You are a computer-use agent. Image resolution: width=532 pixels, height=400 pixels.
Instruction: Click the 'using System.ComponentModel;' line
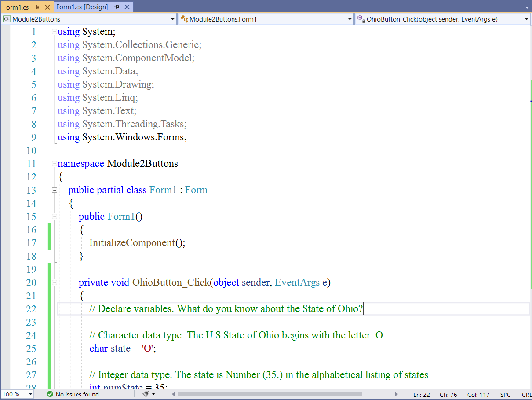pos(126,58)
